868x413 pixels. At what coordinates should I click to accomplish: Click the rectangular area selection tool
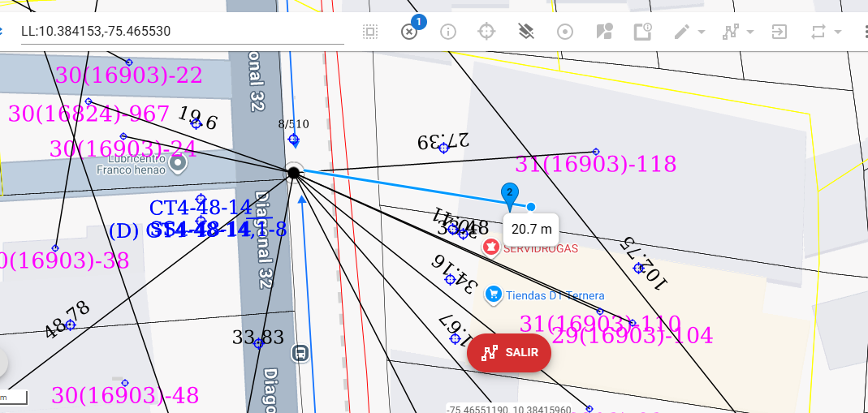pyautogui.click(x=370, y=32)
